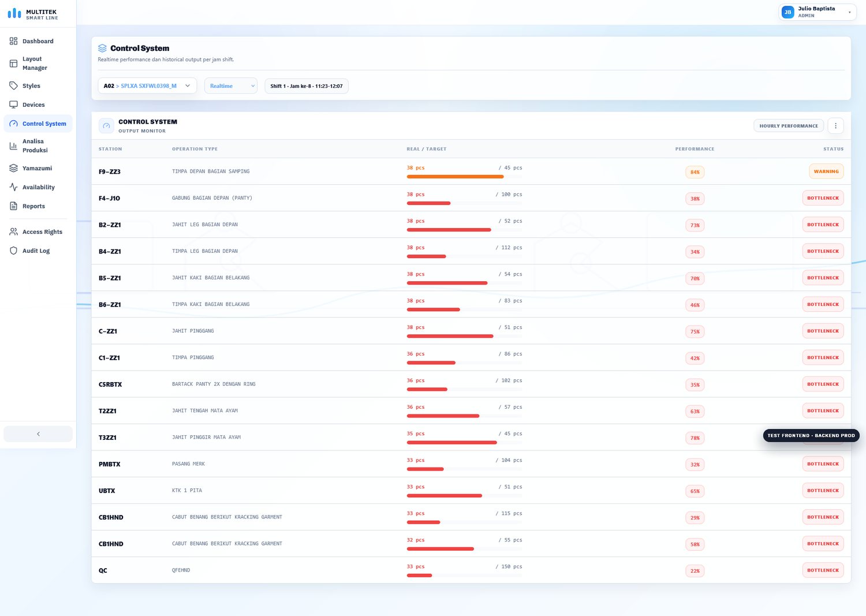866x616 pixels.
Task: Open the Yamazumi section
Action: coord(38,168)
